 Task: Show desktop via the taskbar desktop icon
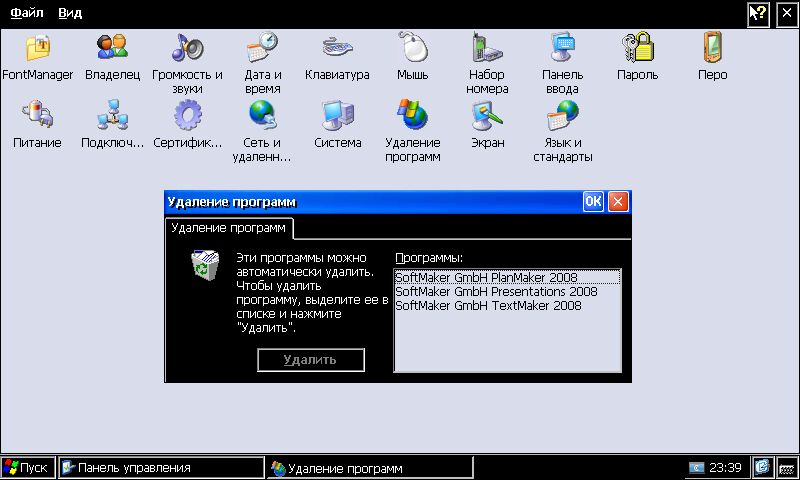(x=762, y=467)
